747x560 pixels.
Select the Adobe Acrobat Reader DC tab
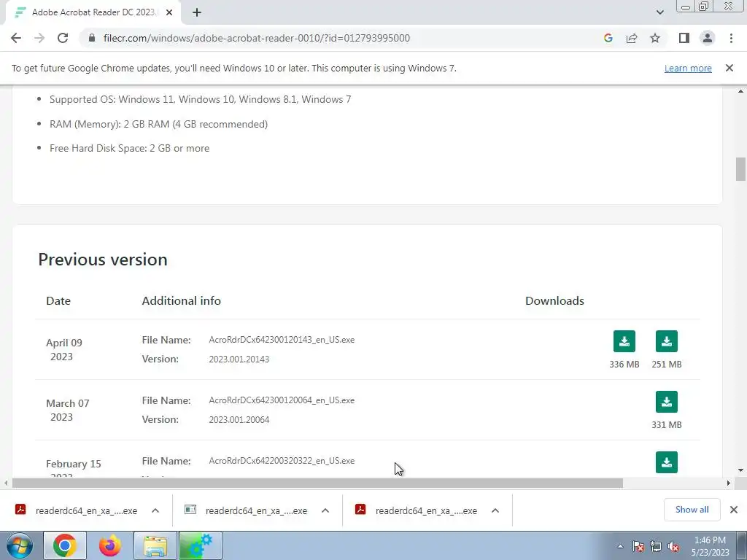point(93,12)
